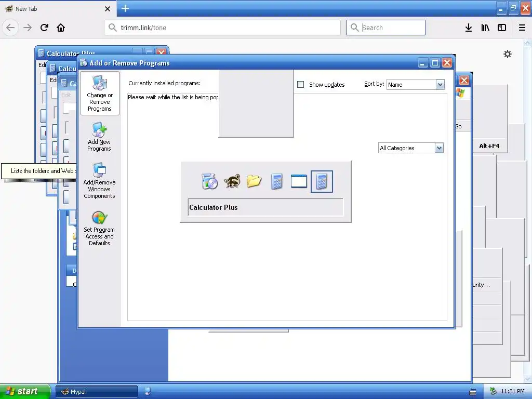Close the New Tab tab
The image size is (532, 399).
click(x=107, y=9)
